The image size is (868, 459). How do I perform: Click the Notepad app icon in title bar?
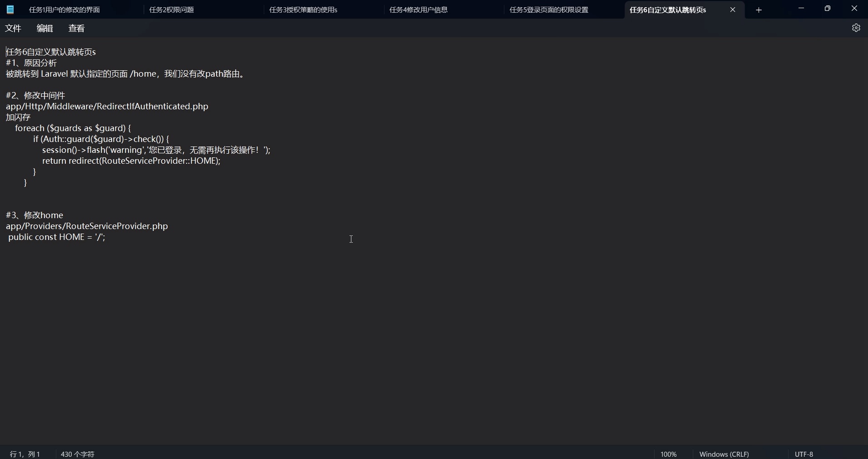point(10,10)
